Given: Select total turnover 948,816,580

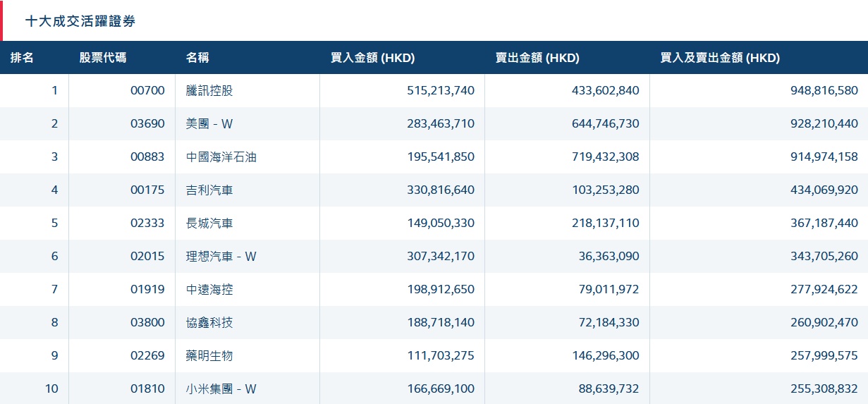Looking at the screenshot, I should pos(824,90).
